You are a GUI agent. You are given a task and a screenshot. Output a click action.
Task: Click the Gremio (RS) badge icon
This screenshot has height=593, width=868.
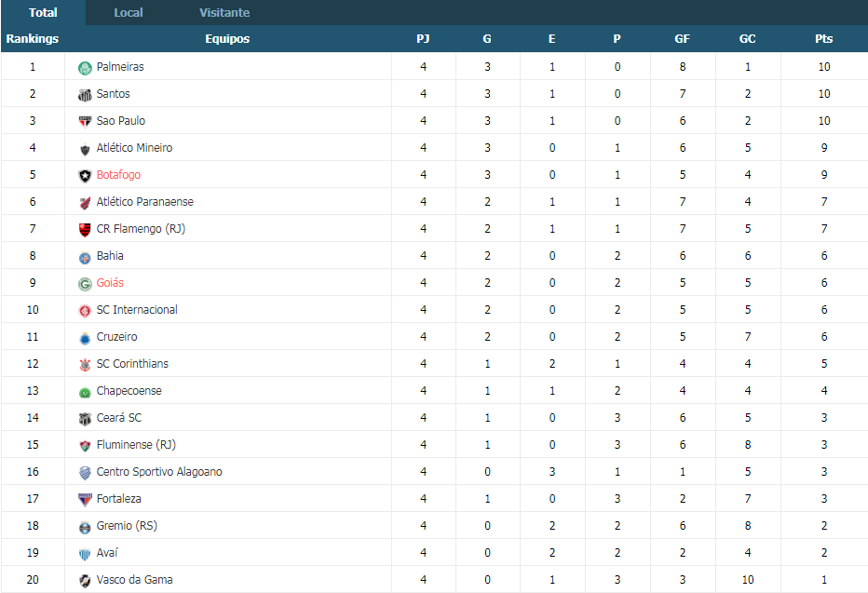[x=85, y=527]
